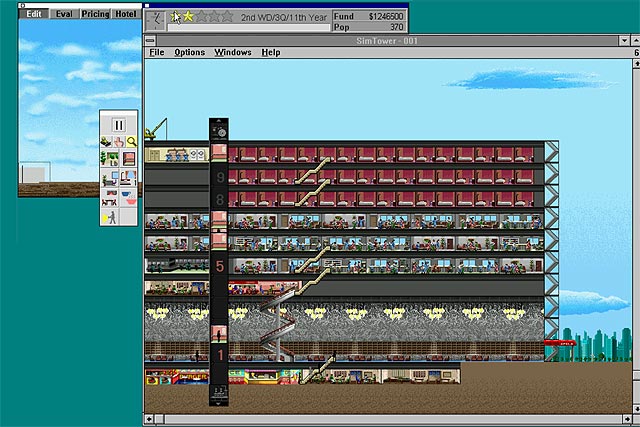
Task: Select the magnifying glass tool
Action: pyautogui.click(x=131, y=142)
